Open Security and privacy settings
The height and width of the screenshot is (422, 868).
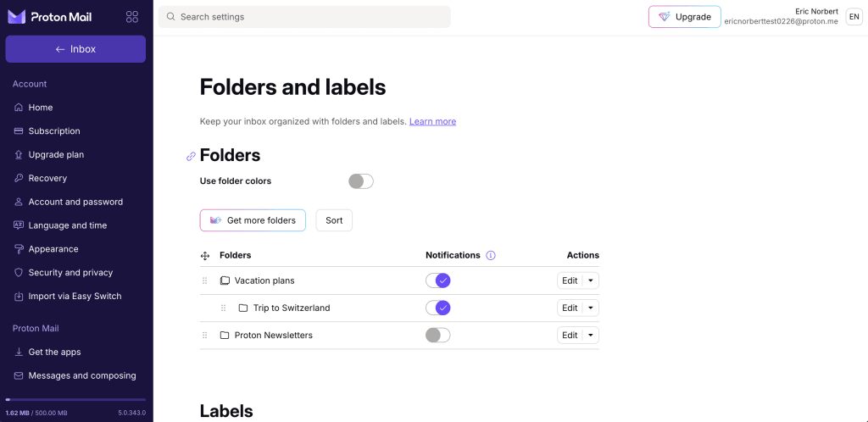pyautogui.click(x=70, y=273)
